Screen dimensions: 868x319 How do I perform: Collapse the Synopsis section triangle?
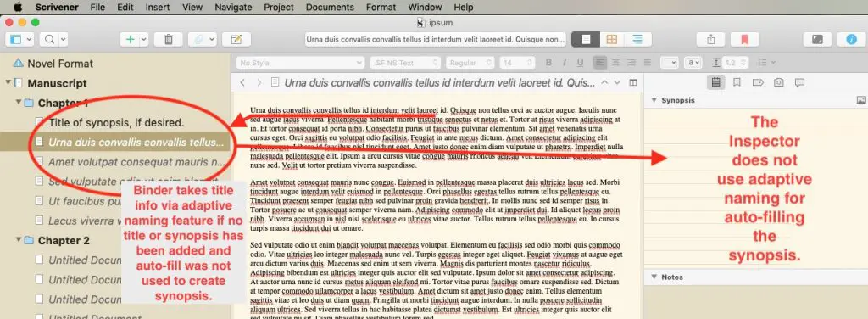pyautogui.click(x=654, y=100)
